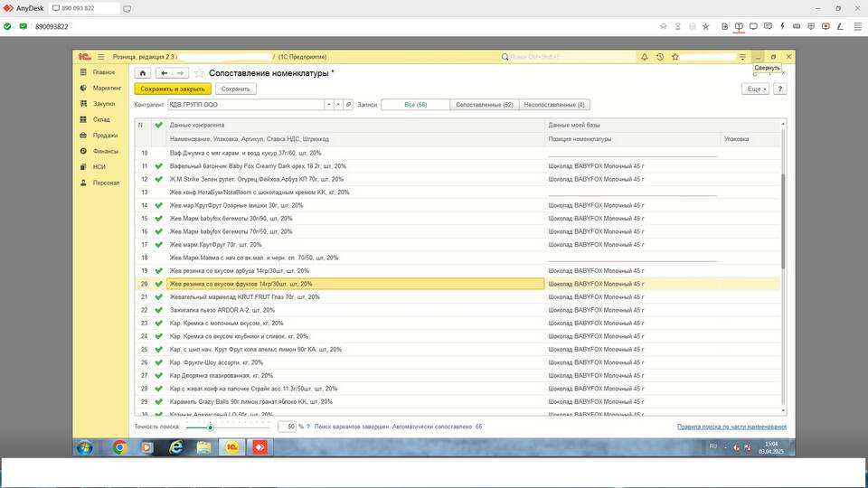
Task: Navigate back with the left arrow button
Action: click(165, 73)
